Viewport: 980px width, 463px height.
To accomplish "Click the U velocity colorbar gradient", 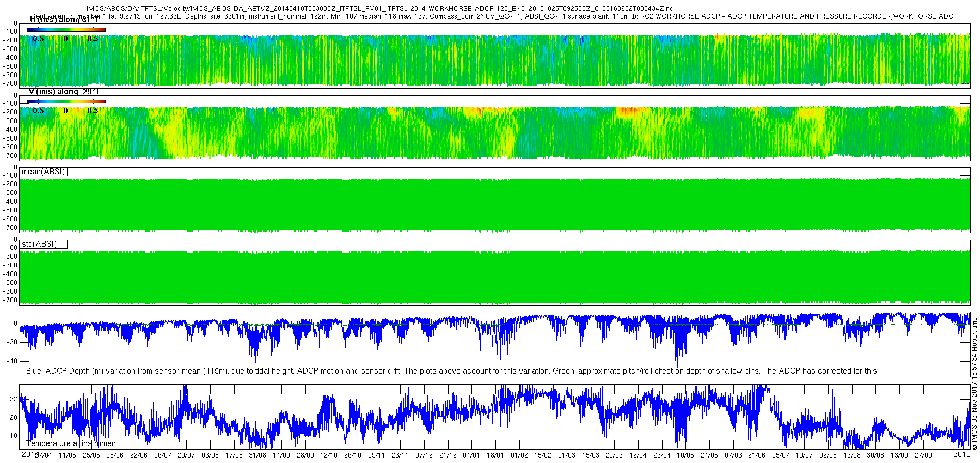I will click(66, 29).
